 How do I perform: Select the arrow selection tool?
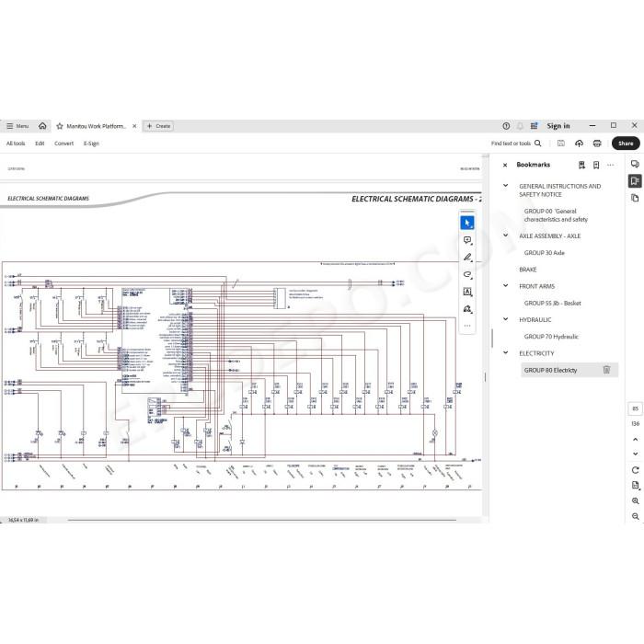[x=467, y=223]
